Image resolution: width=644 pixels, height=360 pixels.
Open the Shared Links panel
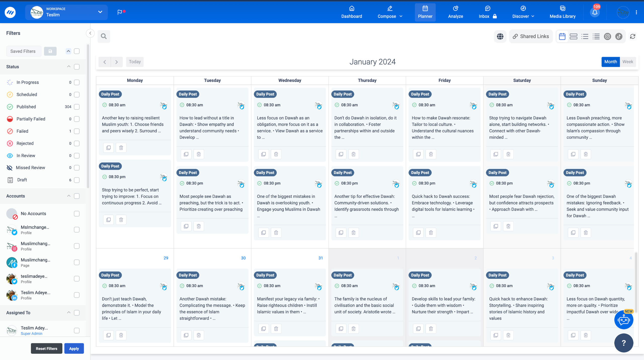pyautogui.click(x=531, y=36)
